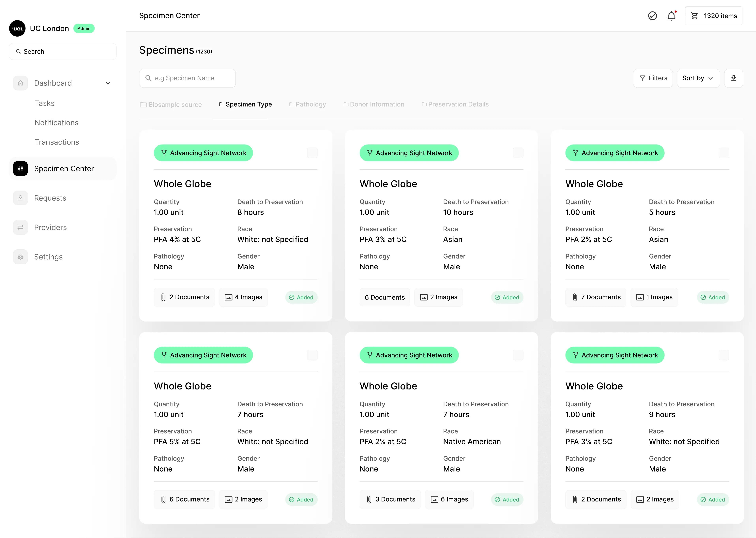This screenshot has height=538, width=756.
Task: Select the Specimen Type tab
Action: tap(245, 104)
